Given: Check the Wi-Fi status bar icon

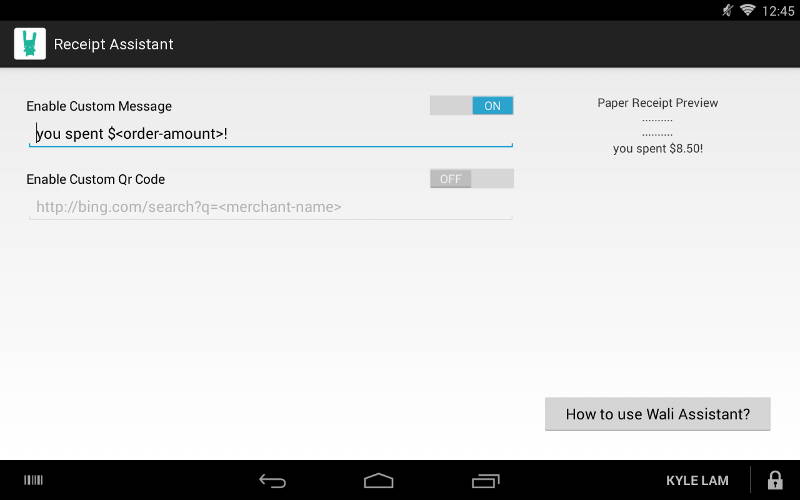Looking at the screenshot, I should pyautogui.click(x=747, y=10).
